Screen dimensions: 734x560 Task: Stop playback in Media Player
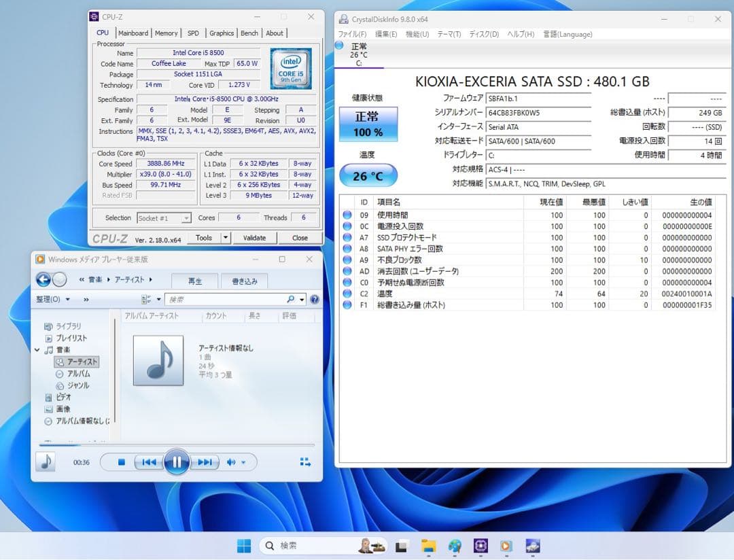point(121,462)
